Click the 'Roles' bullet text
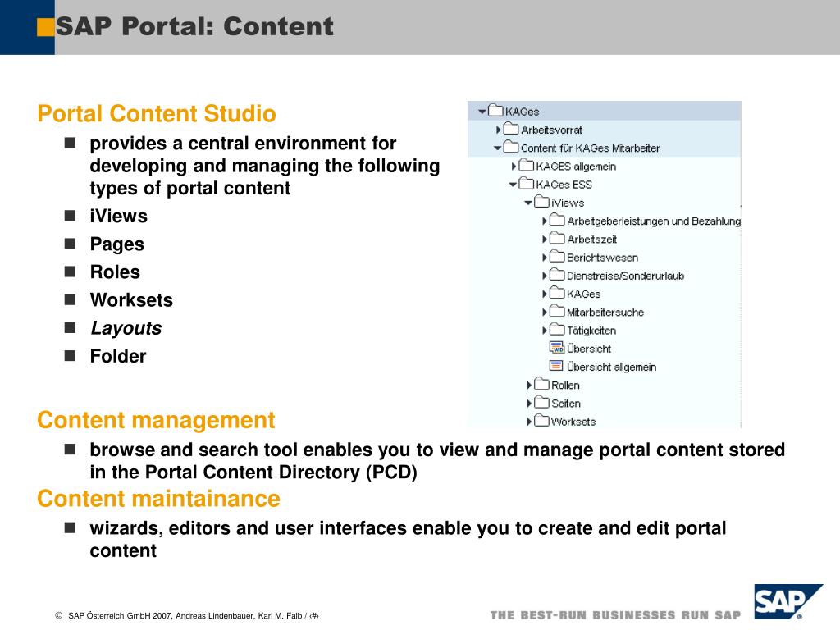The height and width of the screenshot is (630, 840). (115, 272)
